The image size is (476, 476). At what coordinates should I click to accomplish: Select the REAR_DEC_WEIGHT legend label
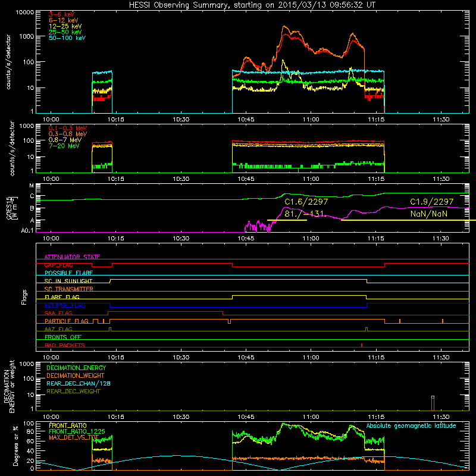coord(73,392)
